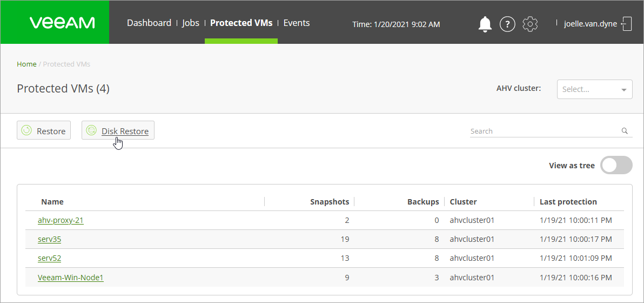Click the Restore button label
Image resolution: width=644 pixels, height=303 pixels.
pyautogui.click(x=51, y=131)
